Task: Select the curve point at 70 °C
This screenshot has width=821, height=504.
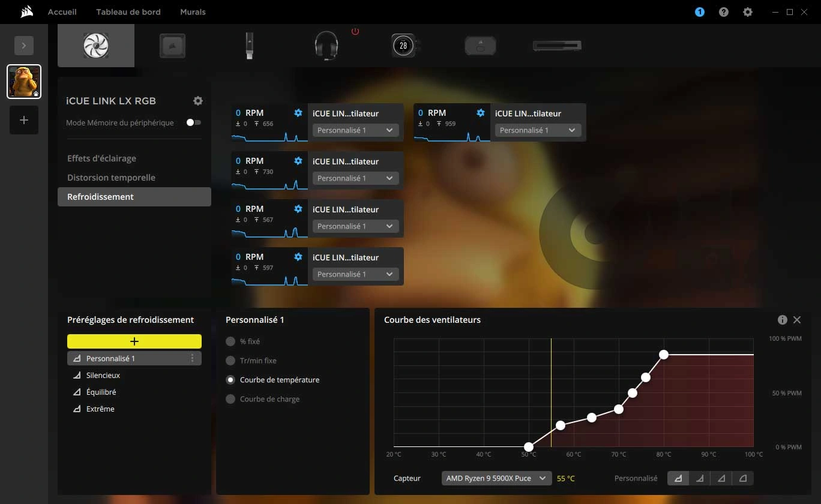Action: click(x=619, y=409)
